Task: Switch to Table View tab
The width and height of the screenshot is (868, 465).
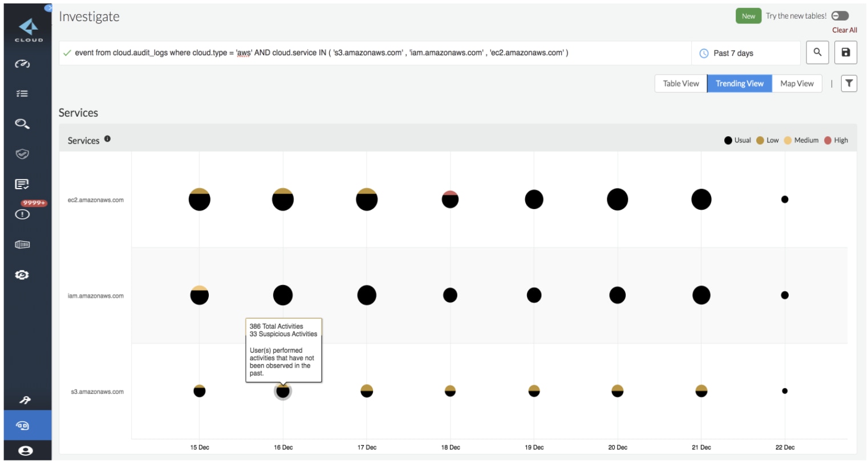Action: [681, 83]
